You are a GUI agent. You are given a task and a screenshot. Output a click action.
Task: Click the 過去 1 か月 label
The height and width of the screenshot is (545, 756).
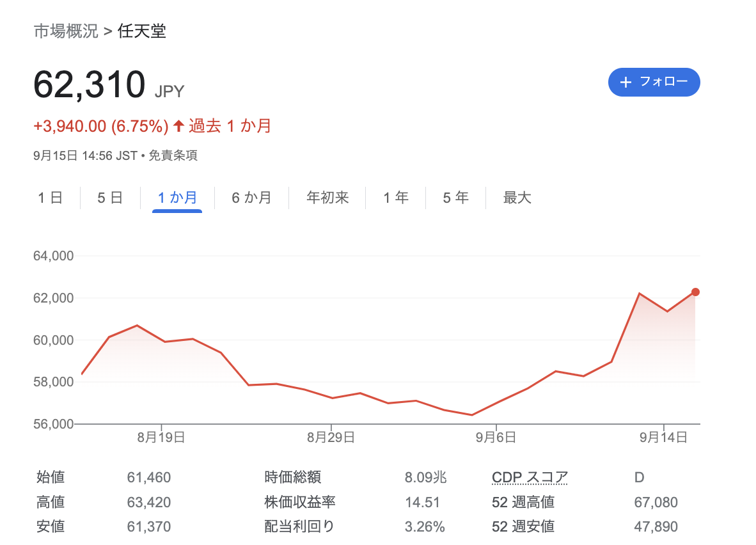click(230, 126)
